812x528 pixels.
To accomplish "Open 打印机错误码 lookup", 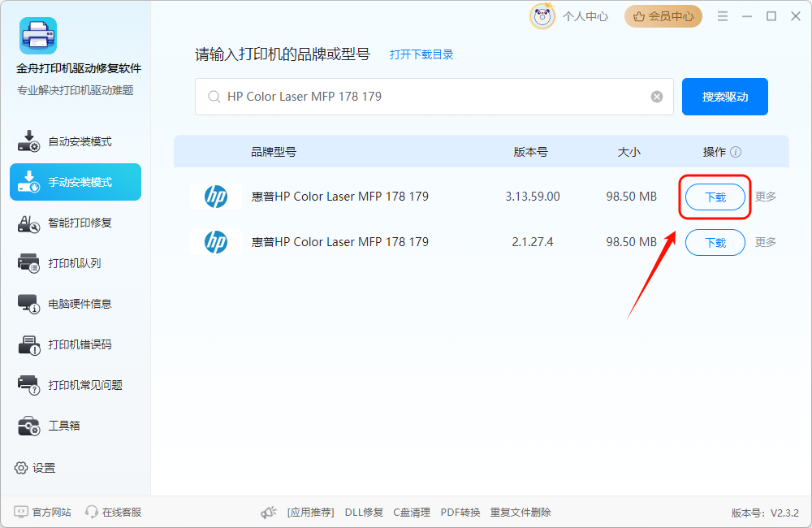I will pos(76,344).
